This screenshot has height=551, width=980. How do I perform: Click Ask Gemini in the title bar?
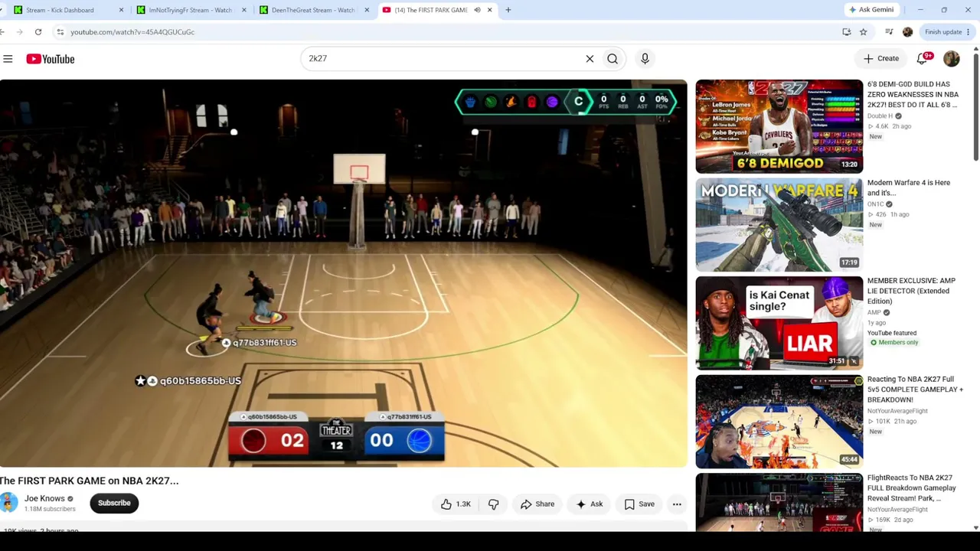(871, 10)
